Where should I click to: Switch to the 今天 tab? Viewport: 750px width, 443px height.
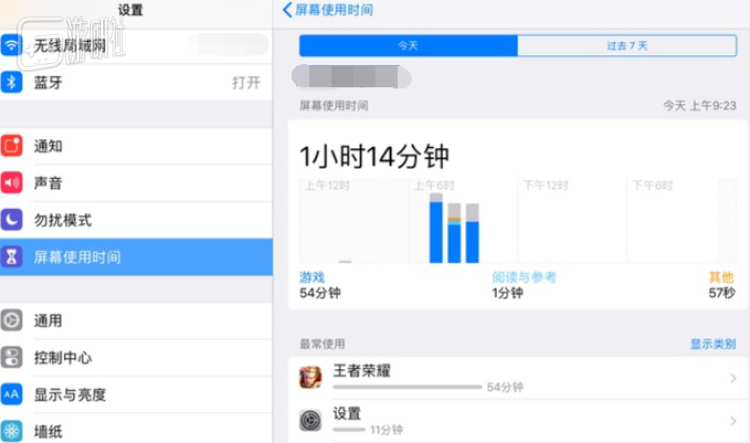pyautogui.click(x=408, y=45)
